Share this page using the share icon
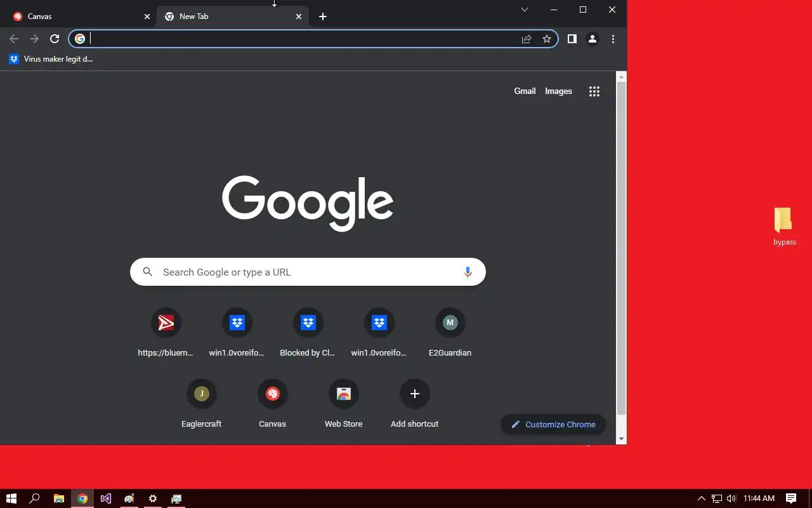Viewport: 812px width, 508px height. click(527, 39)
